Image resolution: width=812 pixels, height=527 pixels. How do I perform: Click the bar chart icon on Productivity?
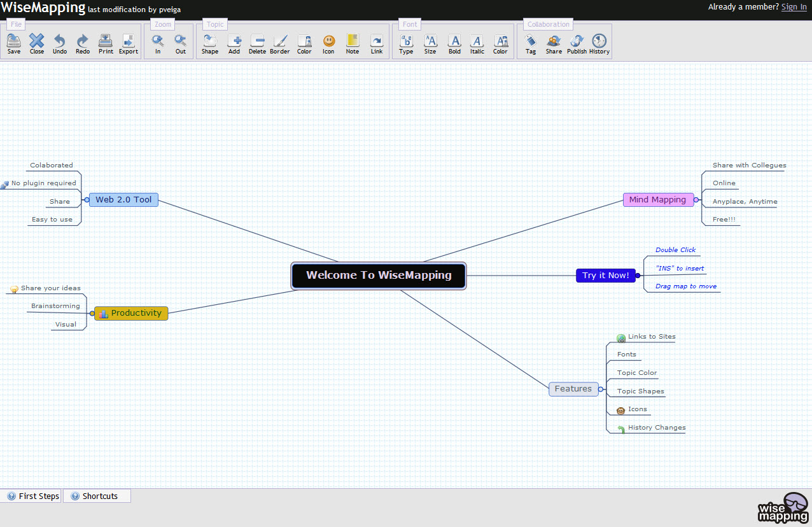click(103, 314)
